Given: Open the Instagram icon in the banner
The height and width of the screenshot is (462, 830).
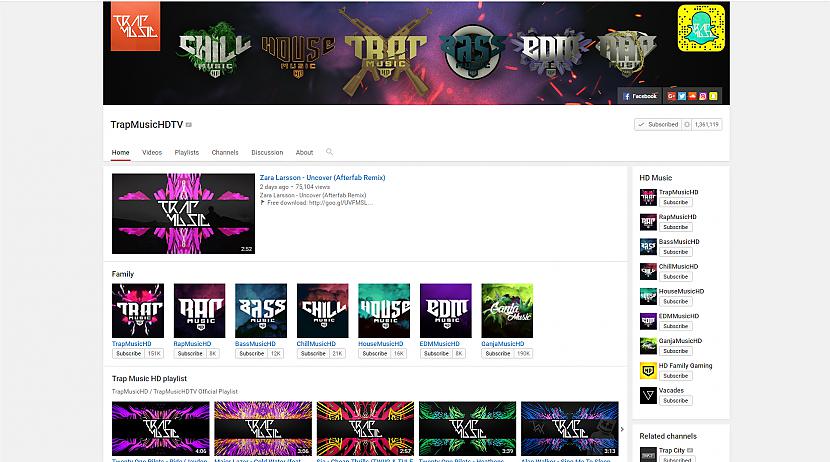Looking at the screenshot, I should pyautogui.click(x=703, y=96).
